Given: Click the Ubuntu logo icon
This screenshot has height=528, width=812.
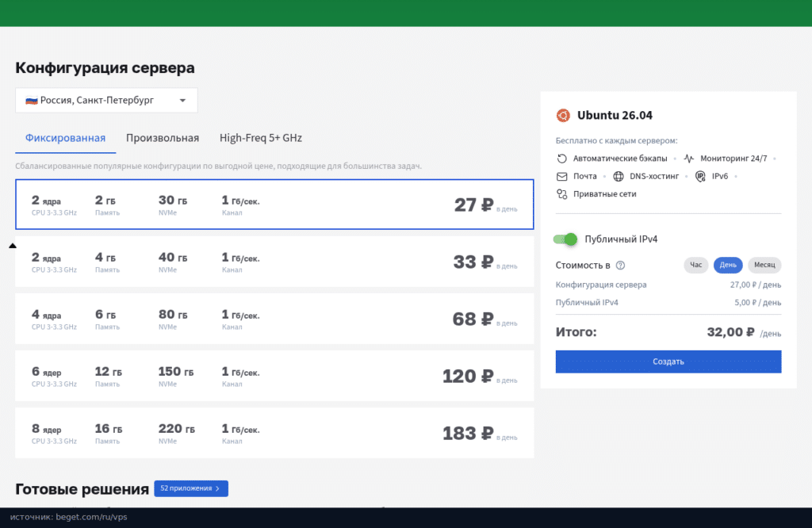Looking at the screenshot, I should coord(563,116).
